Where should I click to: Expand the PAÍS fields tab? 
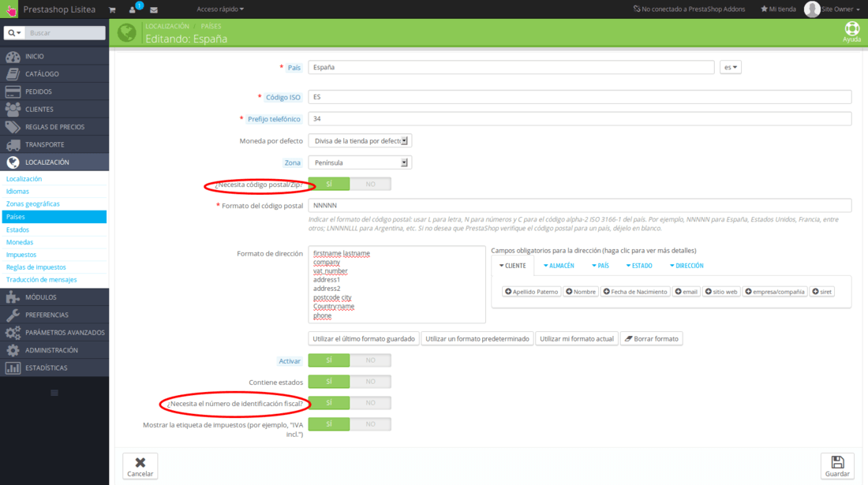[600, 266]
